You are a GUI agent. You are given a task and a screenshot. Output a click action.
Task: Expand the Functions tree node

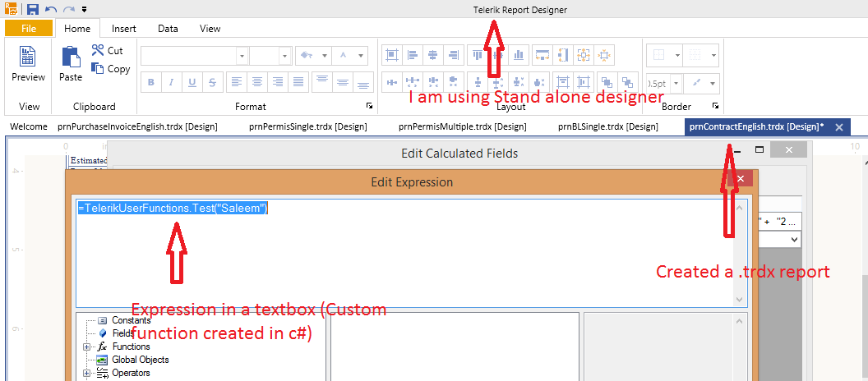pyautogui.click(x=86, y=347)
